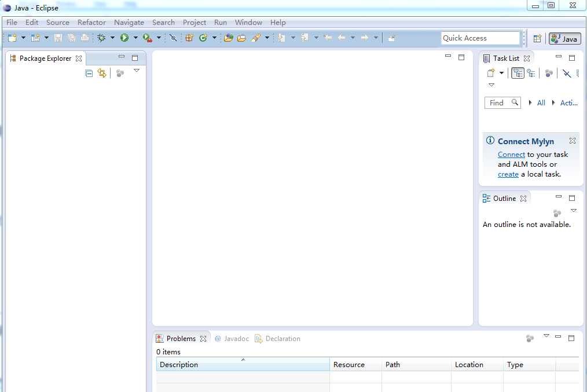
Task: Click the All working set link
Action: (541, 103)
